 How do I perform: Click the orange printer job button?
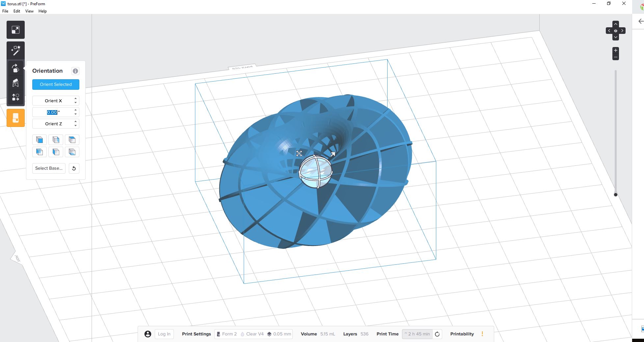[15, 118]
